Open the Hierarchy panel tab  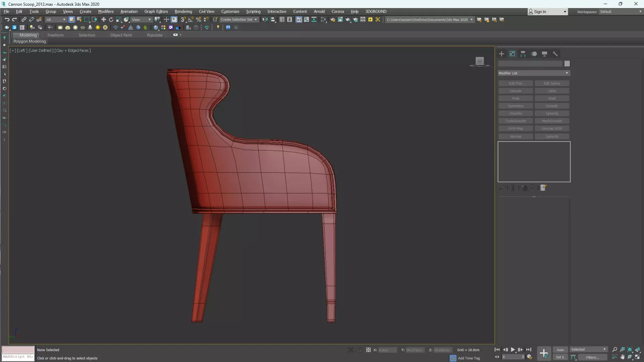(x=523, y=54)
